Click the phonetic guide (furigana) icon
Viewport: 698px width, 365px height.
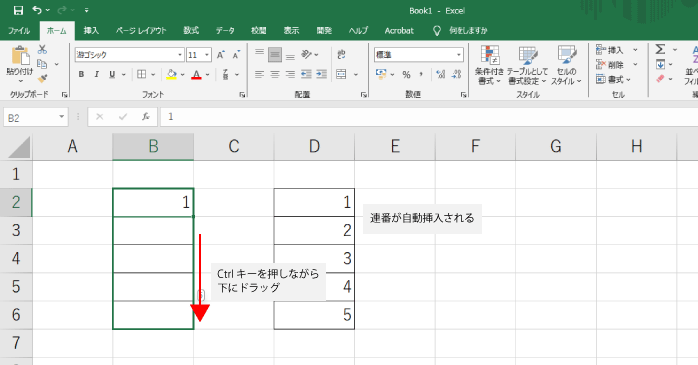pyautogui.click(x=226, y=74)
